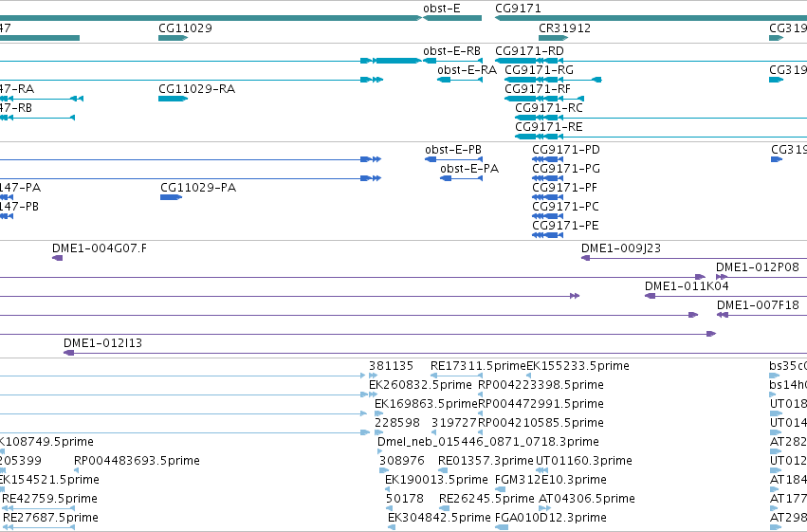This screenshot has height=532, width=807.
Task: Select transcript obst-E-RA
Action: (x=460, y=80)
